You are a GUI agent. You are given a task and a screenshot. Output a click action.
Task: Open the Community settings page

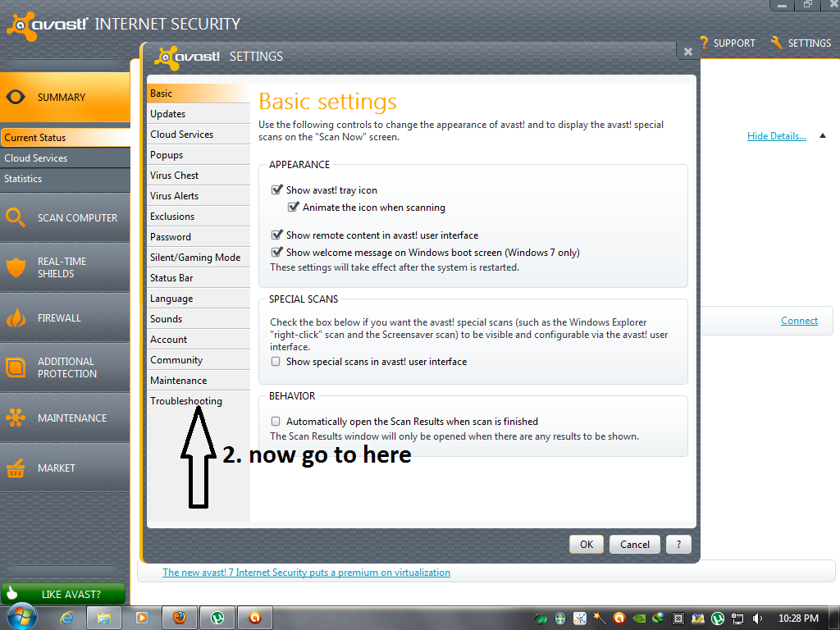coord(199,360)
